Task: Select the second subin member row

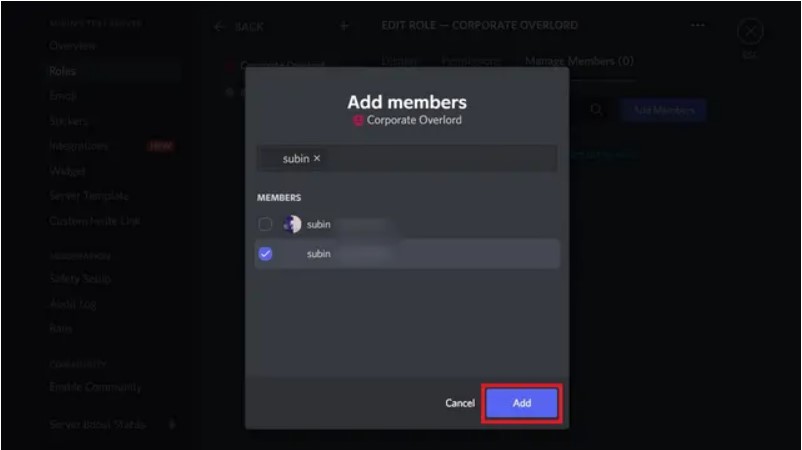Action: click(x=407, y=254)
